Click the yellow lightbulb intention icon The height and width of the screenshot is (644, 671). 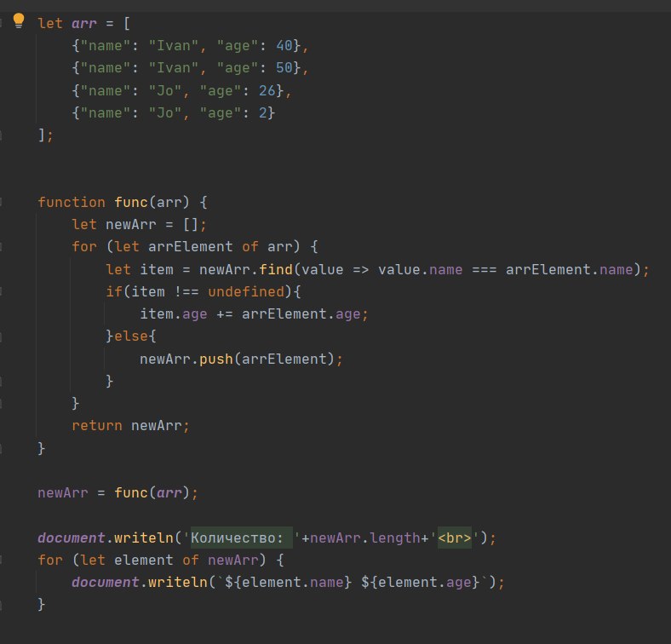click(19, 20)
